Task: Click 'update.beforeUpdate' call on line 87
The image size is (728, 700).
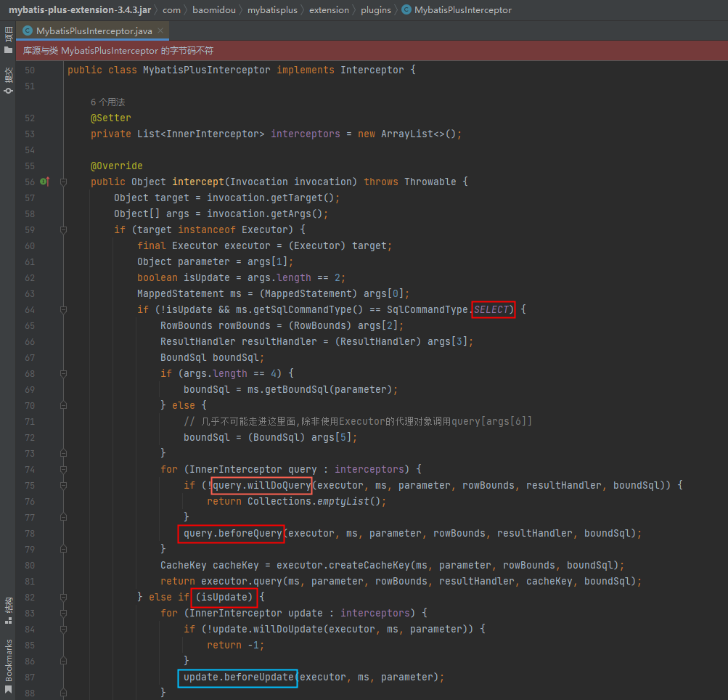Action: [239, 677]
